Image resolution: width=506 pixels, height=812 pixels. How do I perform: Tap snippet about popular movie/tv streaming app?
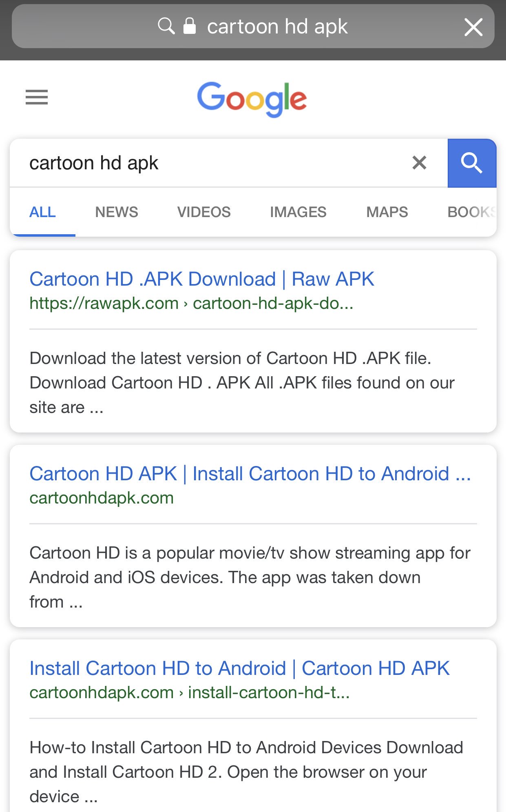pyautogui.click(x=250, y=577)
